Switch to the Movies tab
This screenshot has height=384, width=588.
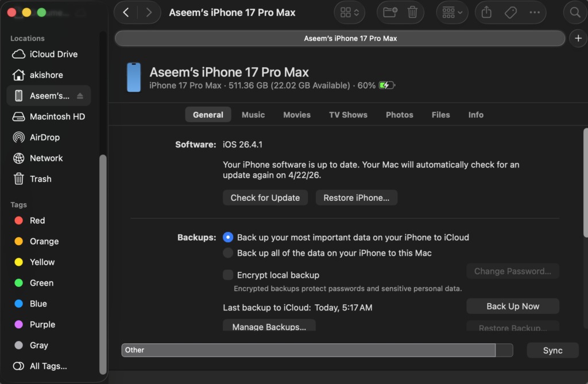(x=297, y=115)
